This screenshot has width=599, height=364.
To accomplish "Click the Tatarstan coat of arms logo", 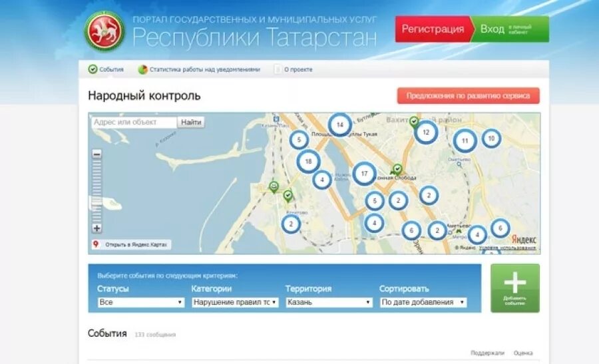I will [x=104, y=31].
